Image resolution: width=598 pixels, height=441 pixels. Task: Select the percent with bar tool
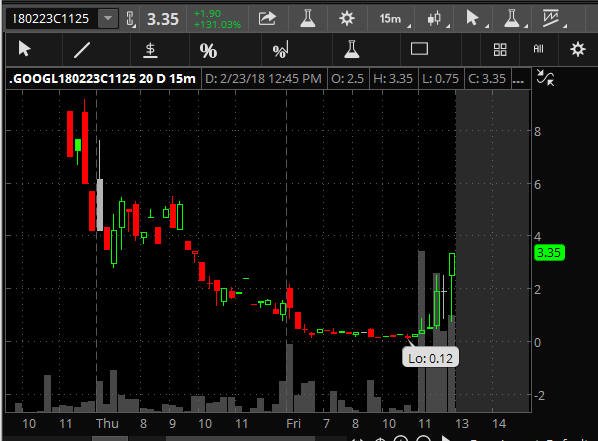tap(281, 50)
